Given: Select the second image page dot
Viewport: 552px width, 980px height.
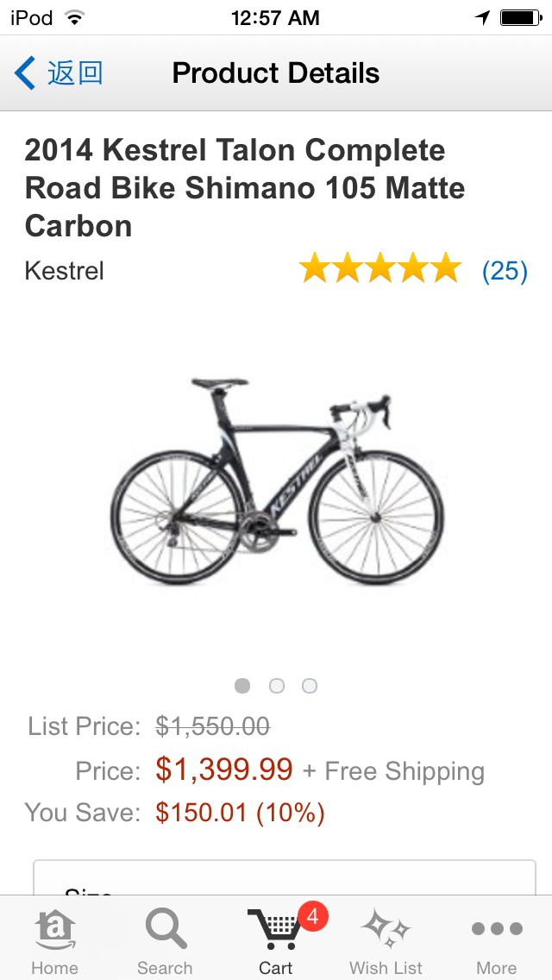Looking at the screenshot, I should point(276,686).
